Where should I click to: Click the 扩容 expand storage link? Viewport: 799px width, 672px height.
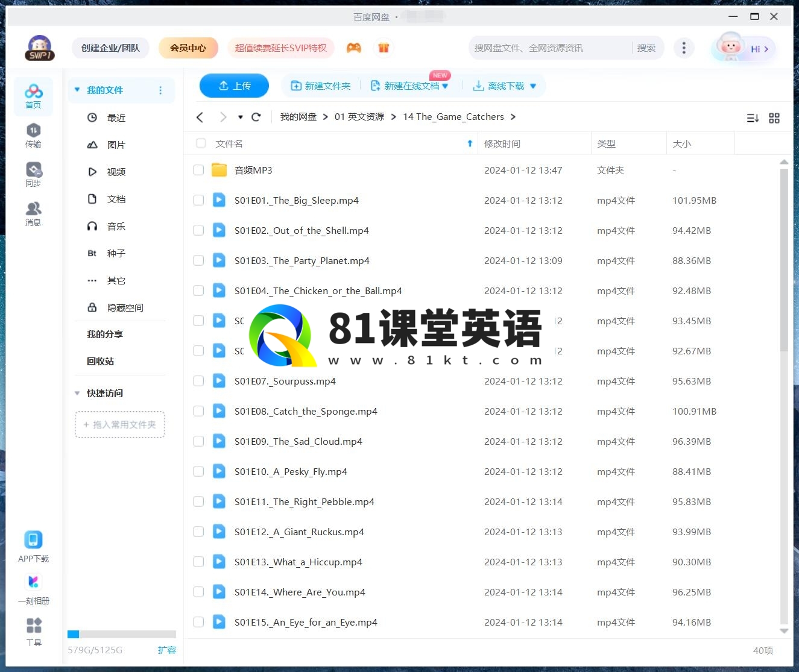(x=167, y=650)
